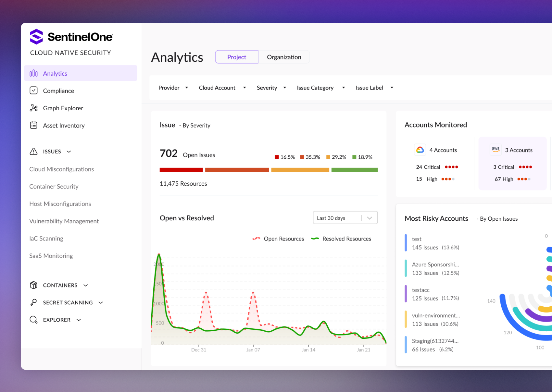This screenshot has width=552, height=392.
Task: Click the Issues warning triangle icon
Action: (33, 152)
